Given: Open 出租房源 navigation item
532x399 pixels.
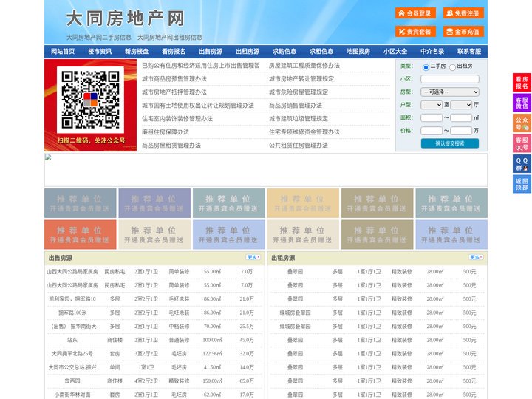Looking at the screenshot, I should (248, 52).
